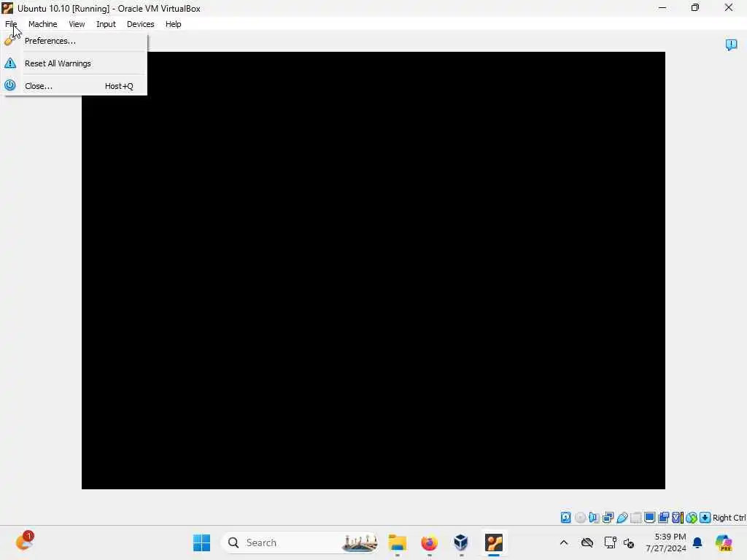This screenshot has width=747, height=560.
Task: Click the muted volume tray icon
Action: 629,543
